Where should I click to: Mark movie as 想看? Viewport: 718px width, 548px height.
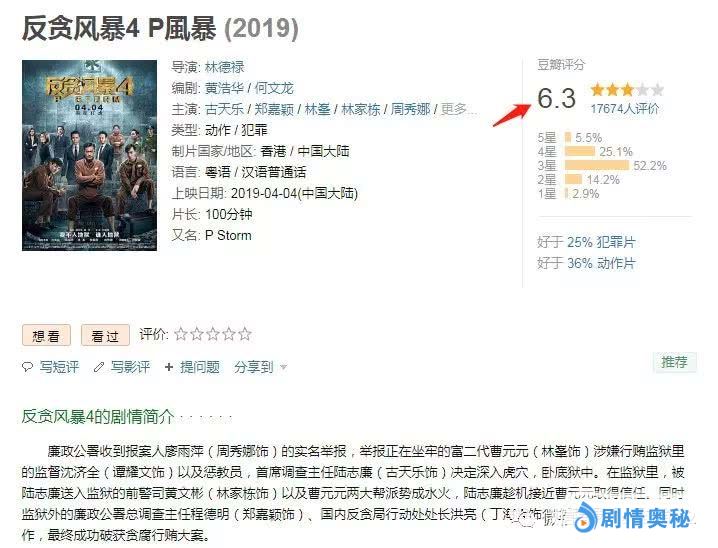tap(46, 336)
